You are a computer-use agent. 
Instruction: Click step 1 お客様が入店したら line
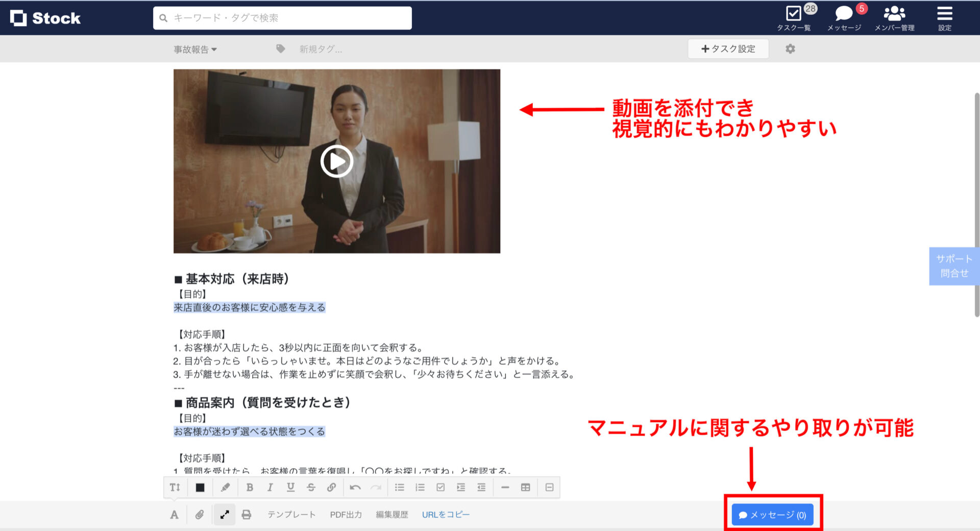tap(299, 348)
